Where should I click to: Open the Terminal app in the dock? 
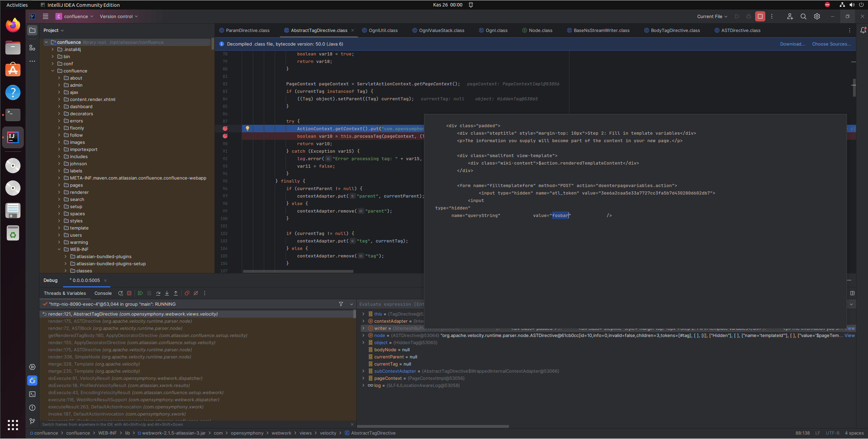[13, 115]
